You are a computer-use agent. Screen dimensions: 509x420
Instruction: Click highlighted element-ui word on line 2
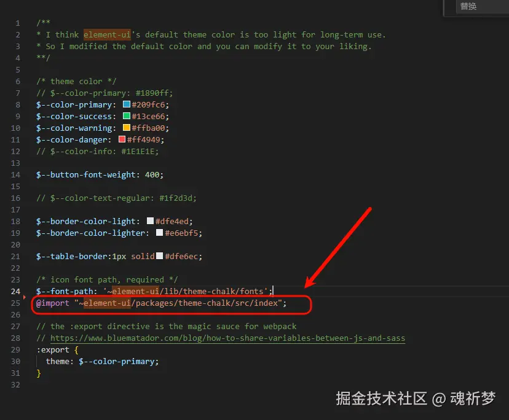click(107, 35)
